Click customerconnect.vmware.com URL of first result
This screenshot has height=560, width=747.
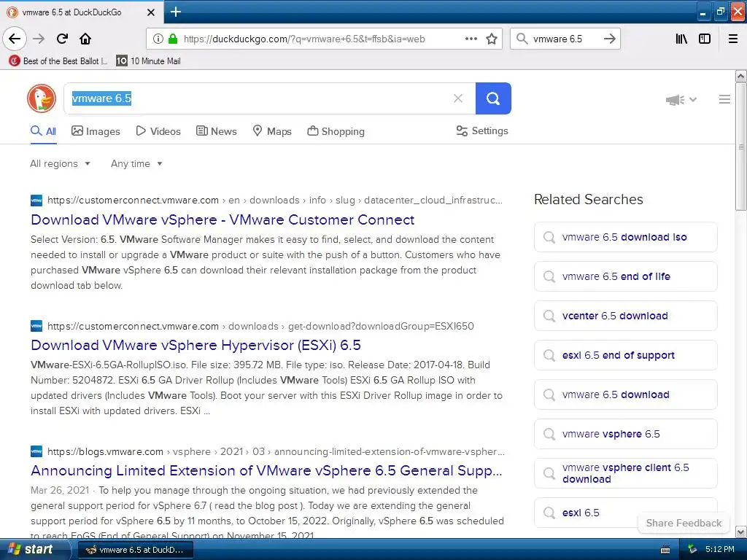[133, 201]
